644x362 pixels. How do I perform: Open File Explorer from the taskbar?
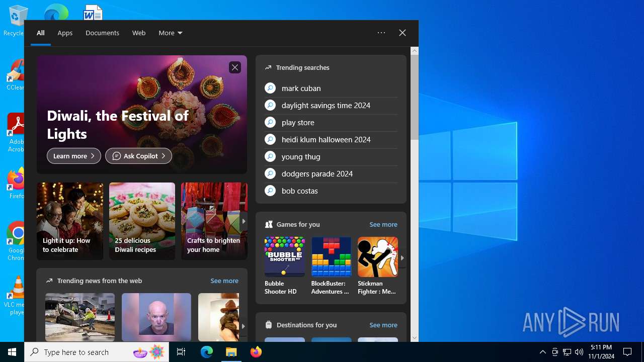click(x=231, y=352)
